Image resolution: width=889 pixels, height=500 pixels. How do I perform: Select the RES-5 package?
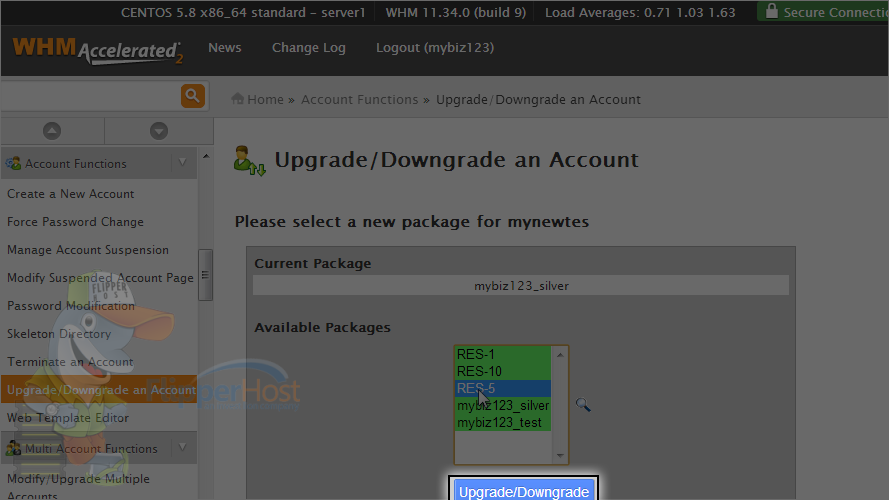[x=503, y=388]
